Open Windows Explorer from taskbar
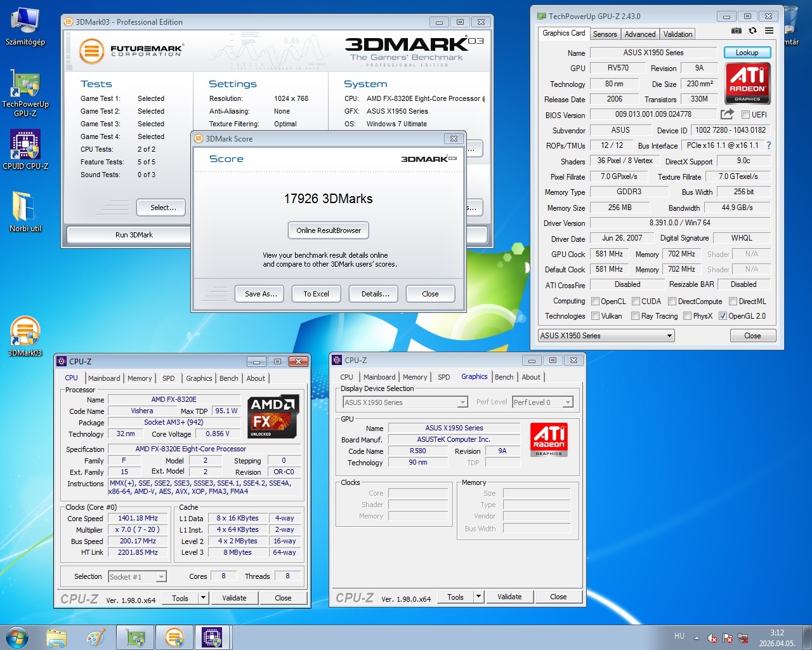 [56, 637]
